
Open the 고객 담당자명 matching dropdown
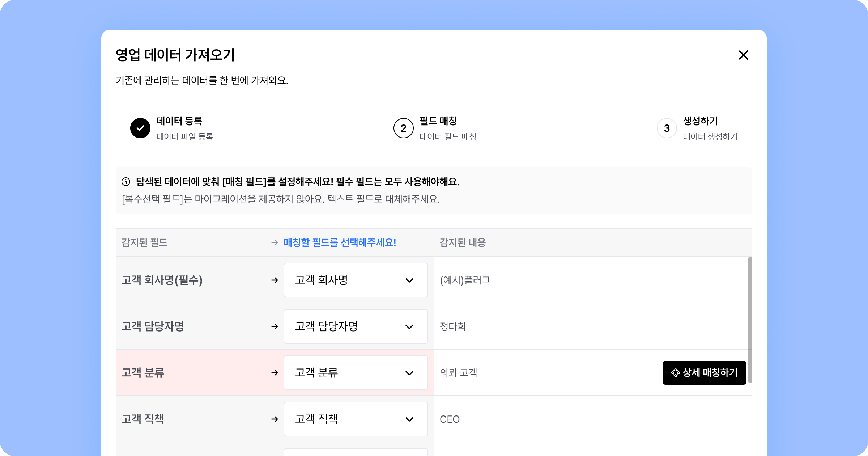click(356, 326)
